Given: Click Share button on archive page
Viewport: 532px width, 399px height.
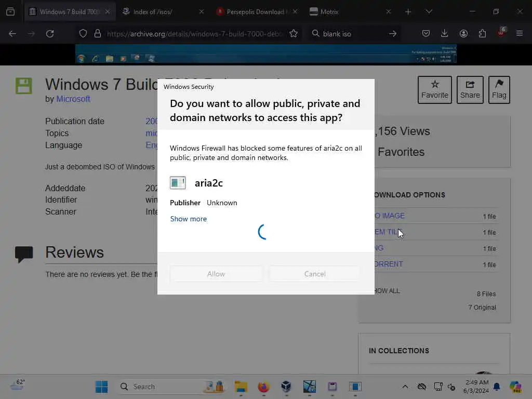Looking at the screenshot, I should click(x=470, y=90).
